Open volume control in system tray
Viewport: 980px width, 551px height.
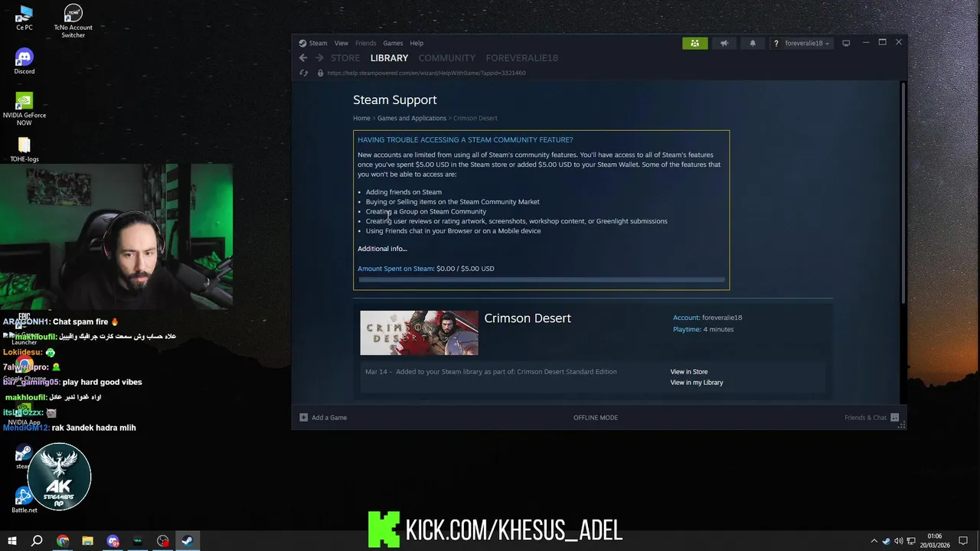coord(898,541)
